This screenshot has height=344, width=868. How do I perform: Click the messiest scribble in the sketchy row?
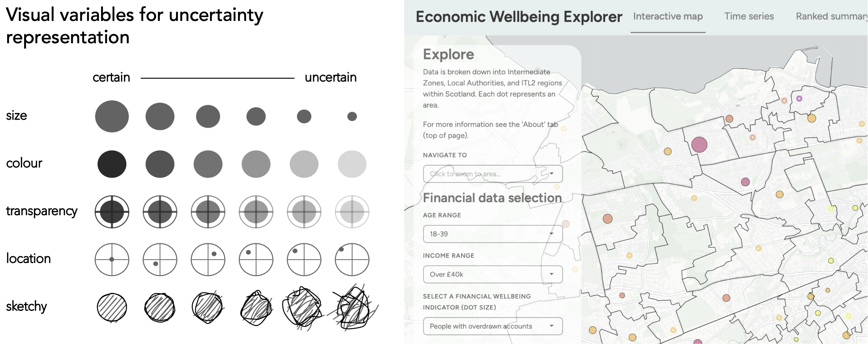point(353,307)
